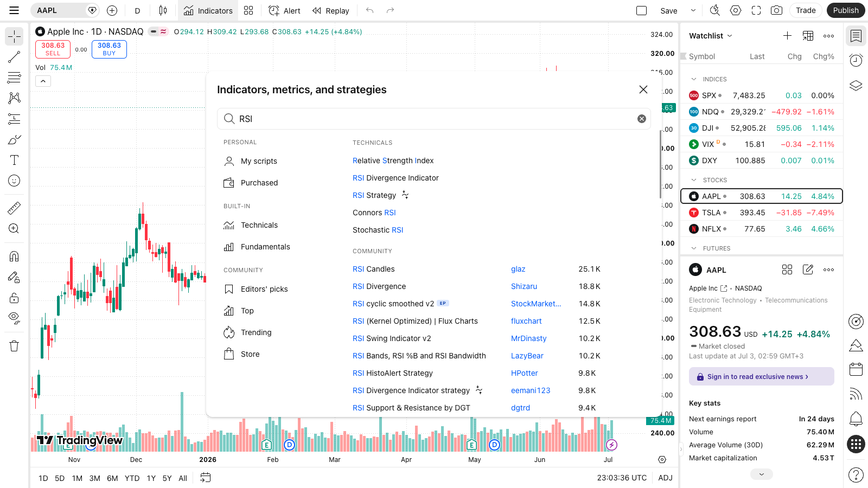Select the brush drawing tool
868x488 pixels.
14,139
